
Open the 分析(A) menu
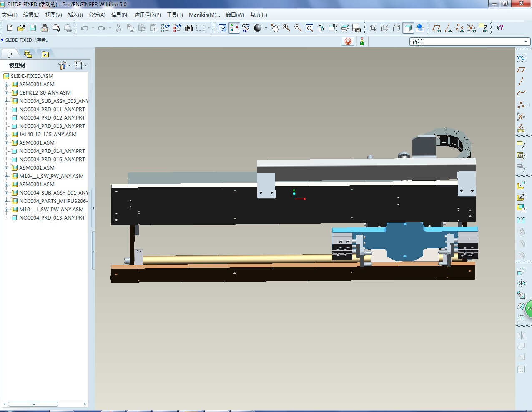97,15
